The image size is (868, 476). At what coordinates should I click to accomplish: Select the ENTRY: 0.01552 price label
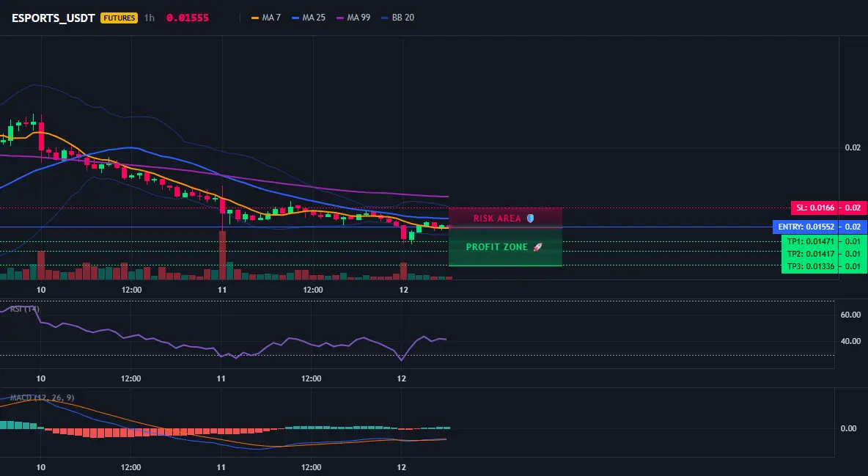click(806, 227)
